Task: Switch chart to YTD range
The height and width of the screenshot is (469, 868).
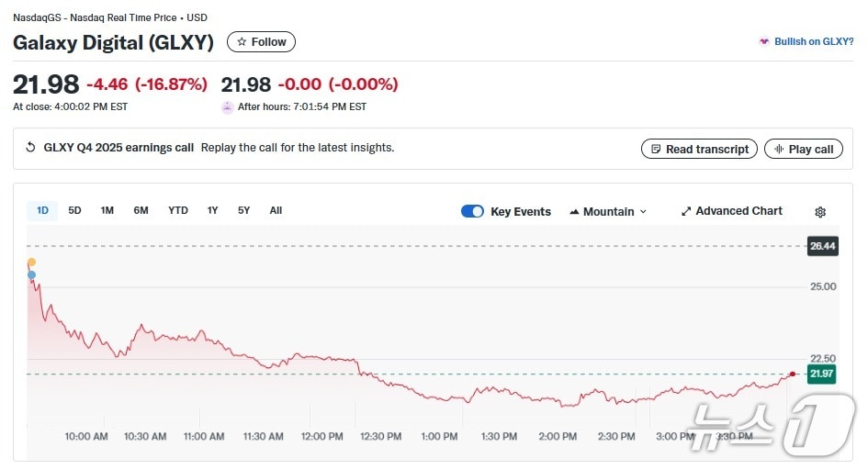Action: point(178,211)
